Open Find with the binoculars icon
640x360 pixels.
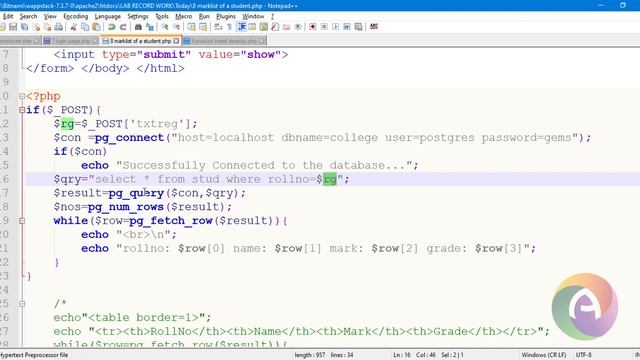click(138, 27)
